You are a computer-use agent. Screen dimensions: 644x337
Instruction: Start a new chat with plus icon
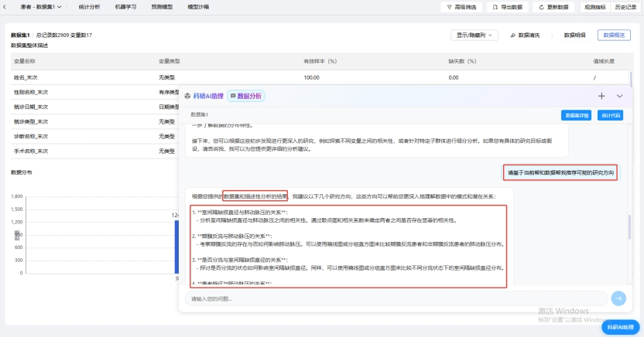pos(601,96)
